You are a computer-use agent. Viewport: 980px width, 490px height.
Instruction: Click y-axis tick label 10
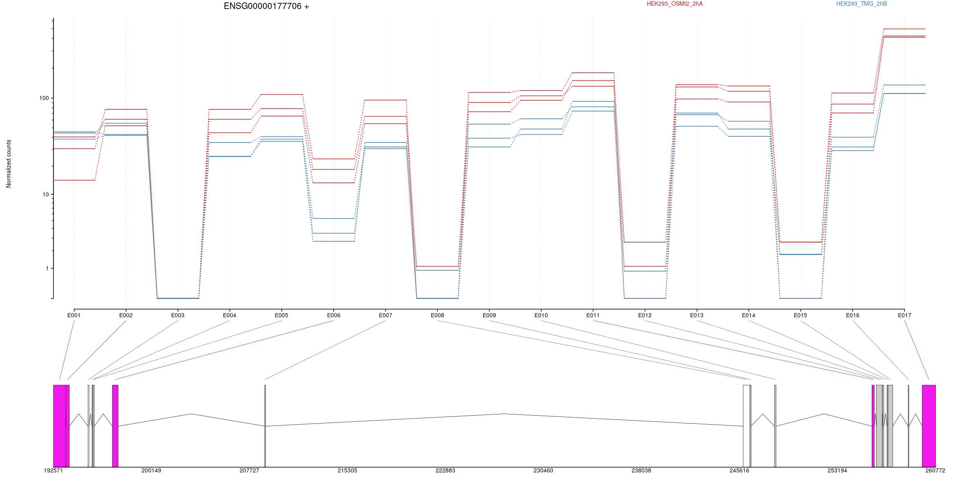pyautogui.click(x=45, y=194)
